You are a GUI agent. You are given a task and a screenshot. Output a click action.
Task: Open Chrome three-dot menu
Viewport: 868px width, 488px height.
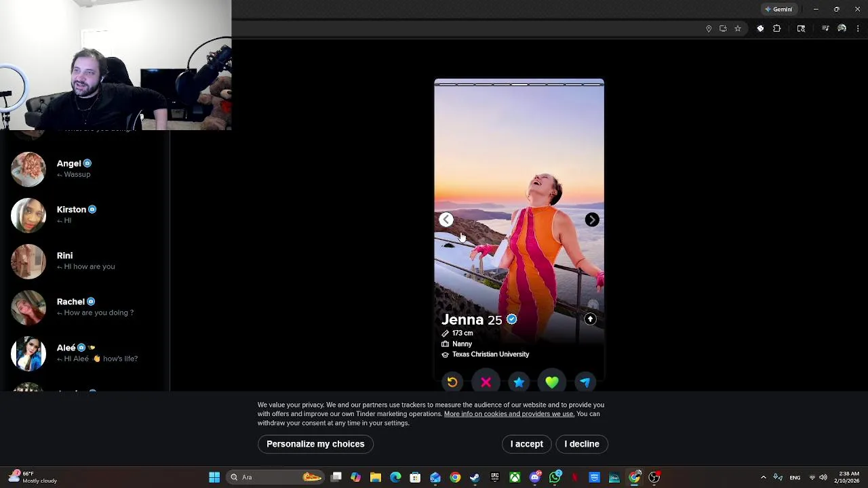(x=858, y=28)
